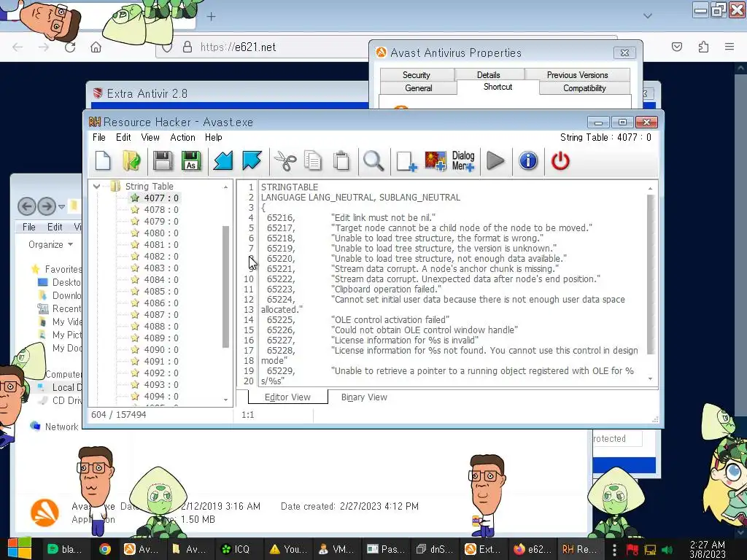Open the Edit menu in Resource Hacker
This screenshot has height=560, width=747.
tap(123, 137)
